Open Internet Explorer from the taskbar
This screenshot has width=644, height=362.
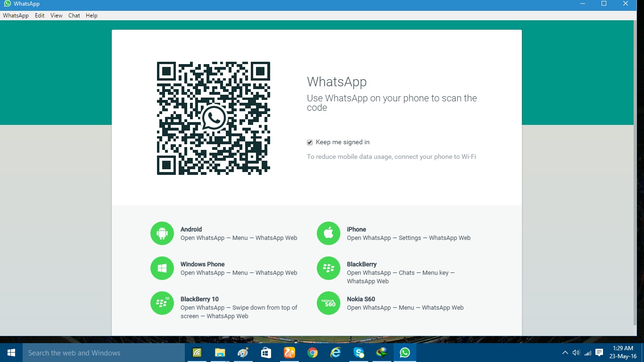click(x=335, y=353)
